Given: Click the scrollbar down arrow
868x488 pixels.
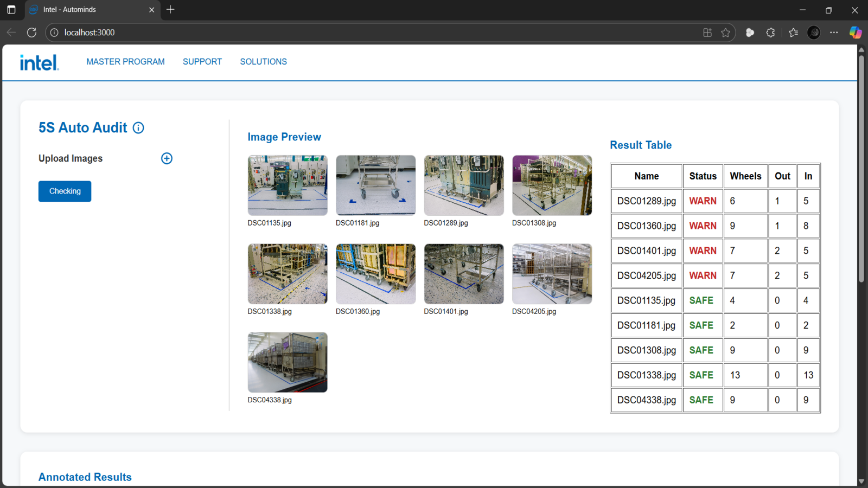Looking at the screenshot, I should (x=861, y=481).
